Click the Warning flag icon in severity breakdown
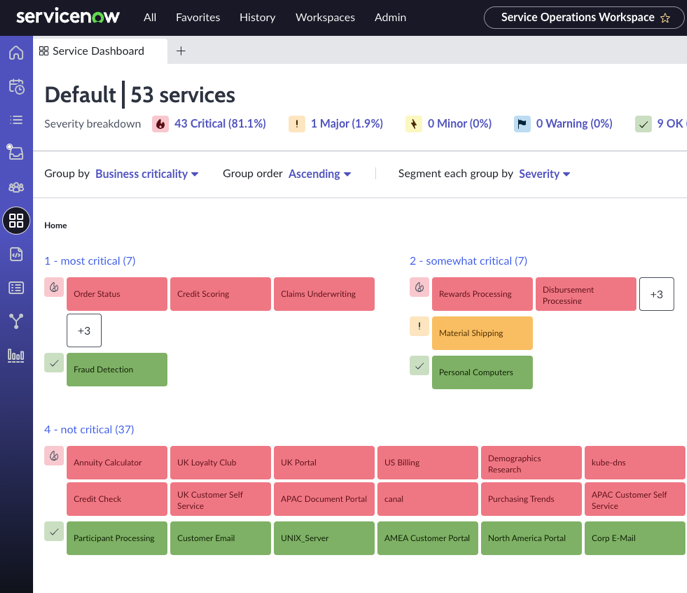 (x=522, y=124)
